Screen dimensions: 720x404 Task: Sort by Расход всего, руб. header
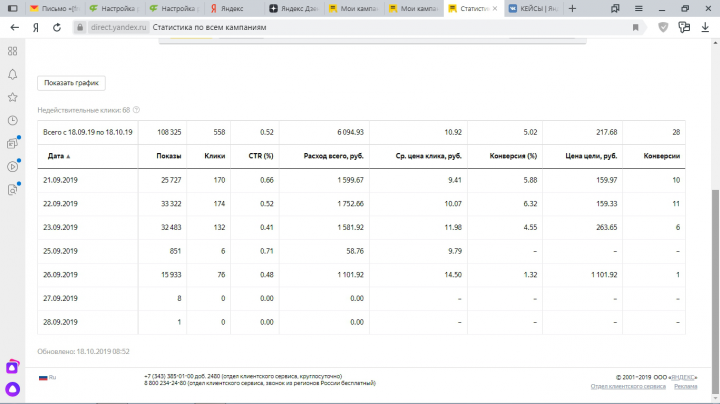tap(333, 156)
